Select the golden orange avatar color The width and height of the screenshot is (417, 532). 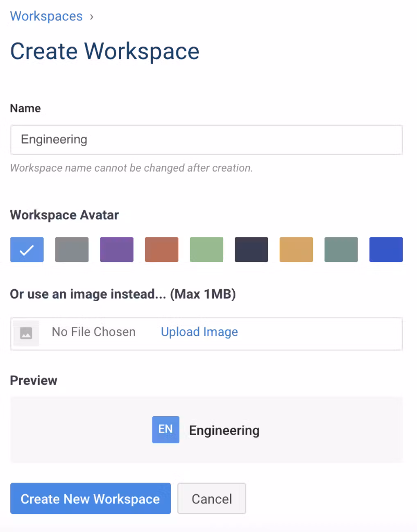click(x=296, y=249)
